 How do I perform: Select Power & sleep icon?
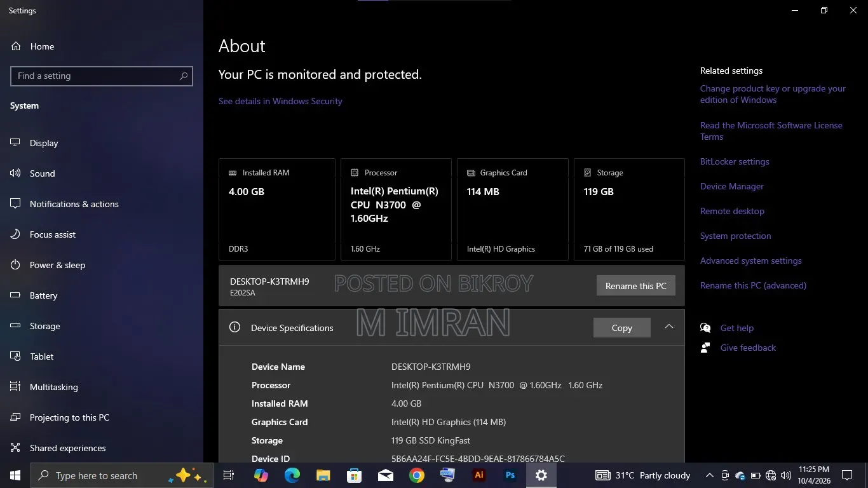coord(16,265)
